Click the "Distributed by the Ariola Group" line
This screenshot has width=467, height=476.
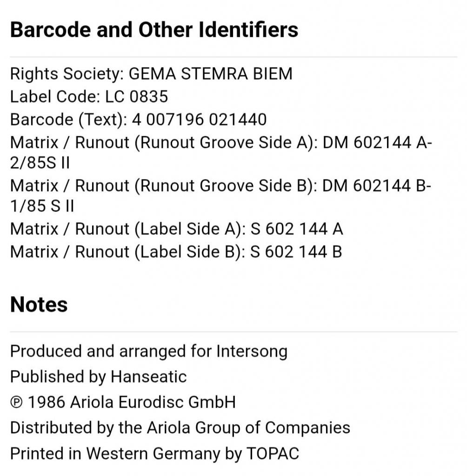(180, 427)
